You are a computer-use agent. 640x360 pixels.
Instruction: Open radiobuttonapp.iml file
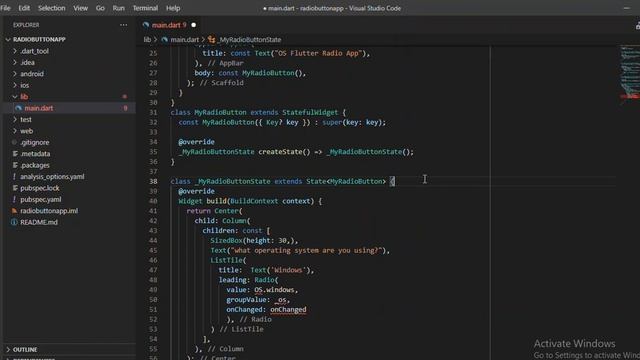click(x=49, y=211)
